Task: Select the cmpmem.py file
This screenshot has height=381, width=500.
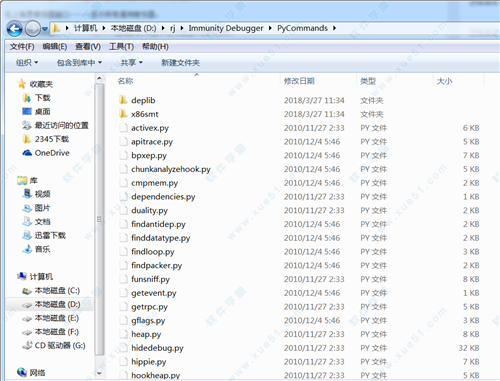Action: 149,183
